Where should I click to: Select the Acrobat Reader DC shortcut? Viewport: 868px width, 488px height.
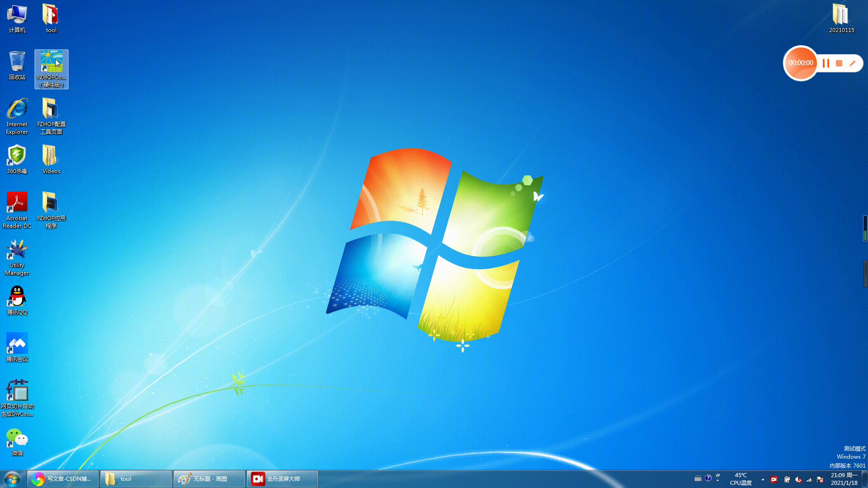17,211
